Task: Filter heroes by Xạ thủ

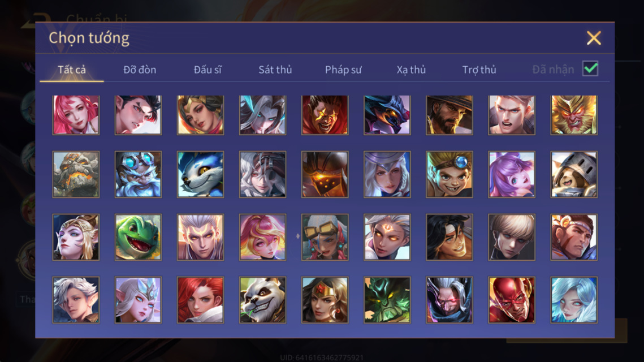Action: [x=411, y=70]
